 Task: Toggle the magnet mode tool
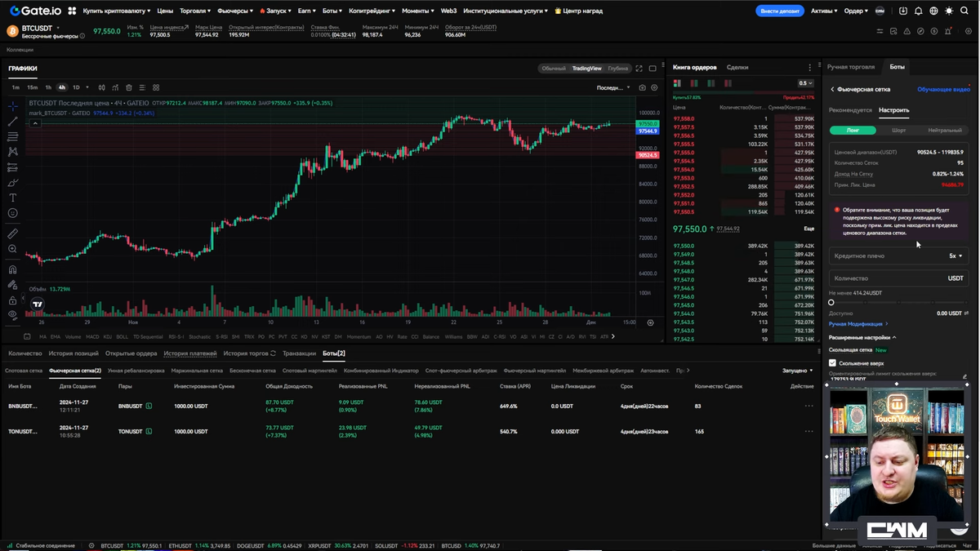12,269
